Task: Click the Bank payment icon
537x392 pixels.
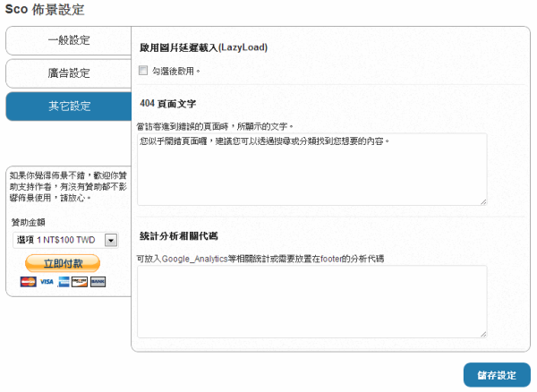Action: point(98,282)
